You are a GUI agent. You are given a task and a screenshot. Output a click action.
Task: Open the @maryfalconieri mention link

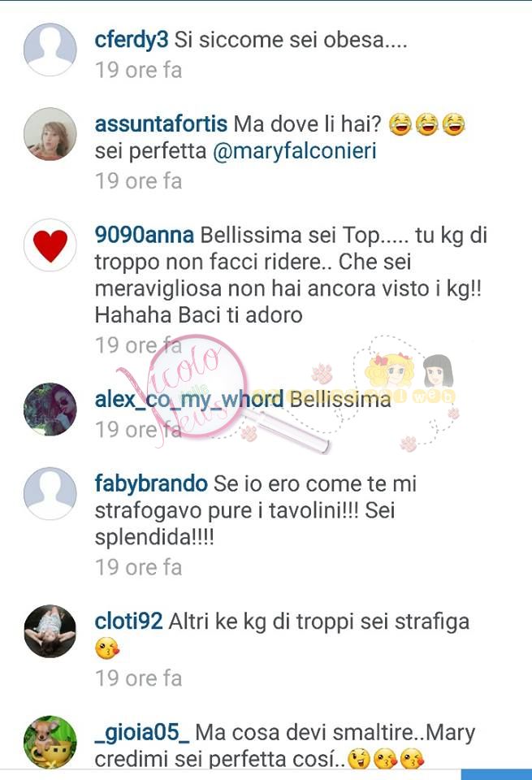(x=294, y=151)
